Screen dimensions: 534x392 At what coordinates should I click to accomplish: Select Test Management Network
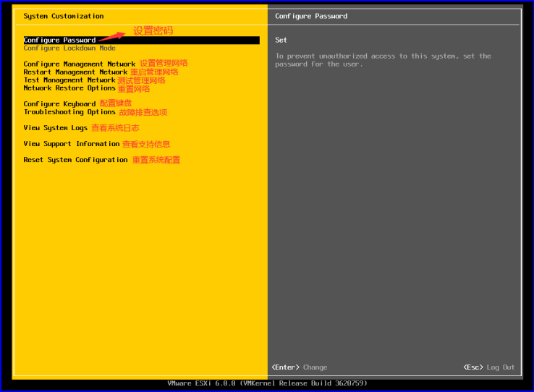[x=69, y=80]
